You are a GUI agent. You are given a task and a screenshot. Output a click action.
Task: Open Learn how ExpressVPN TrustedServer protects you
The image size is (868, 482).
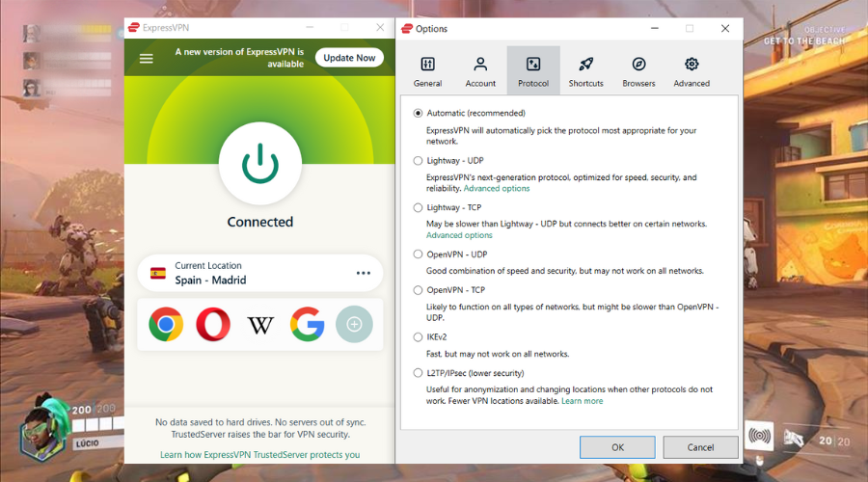point(259,455)
